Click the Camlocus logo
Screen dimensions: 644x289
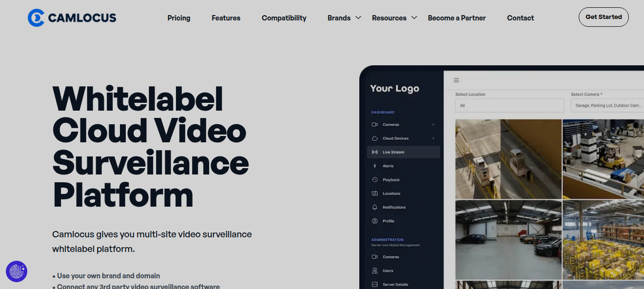pos(72,18)
